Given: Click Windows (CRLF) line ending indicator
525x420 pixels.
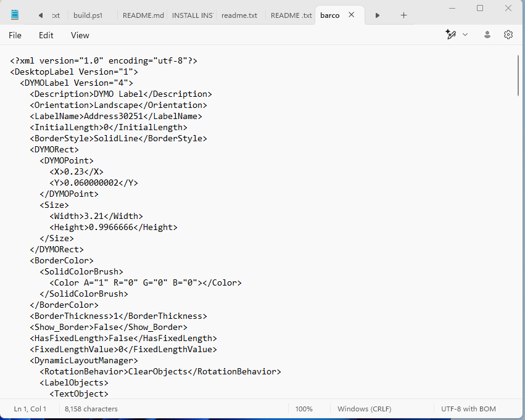Looking at the screenshot, I should click(364, 409).
